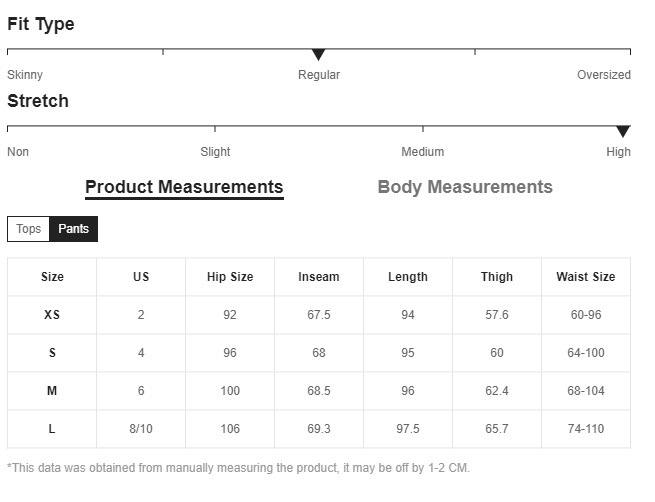Click the Length column header
This screenshot has height=502, width=655.
click(408, 277)
